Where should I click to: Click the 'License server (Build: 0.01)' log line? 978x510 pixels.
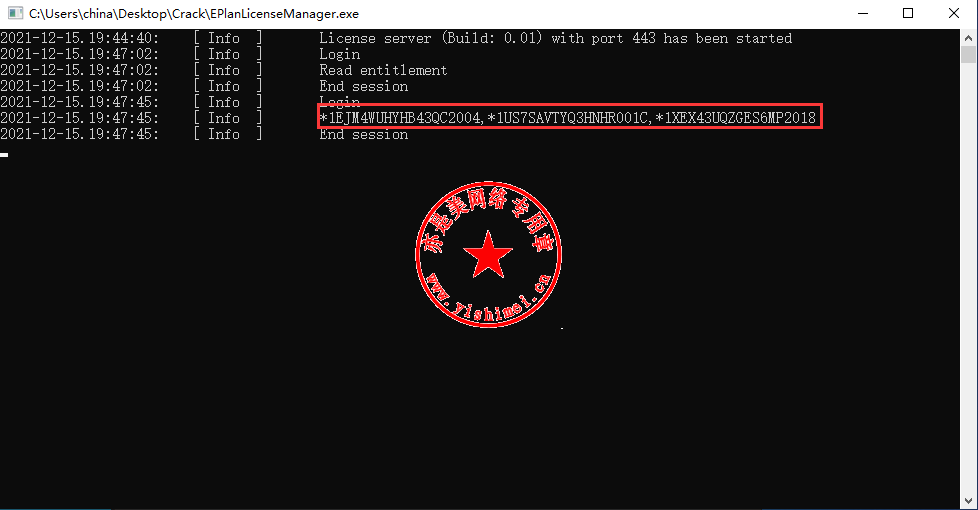click(555, 39)
